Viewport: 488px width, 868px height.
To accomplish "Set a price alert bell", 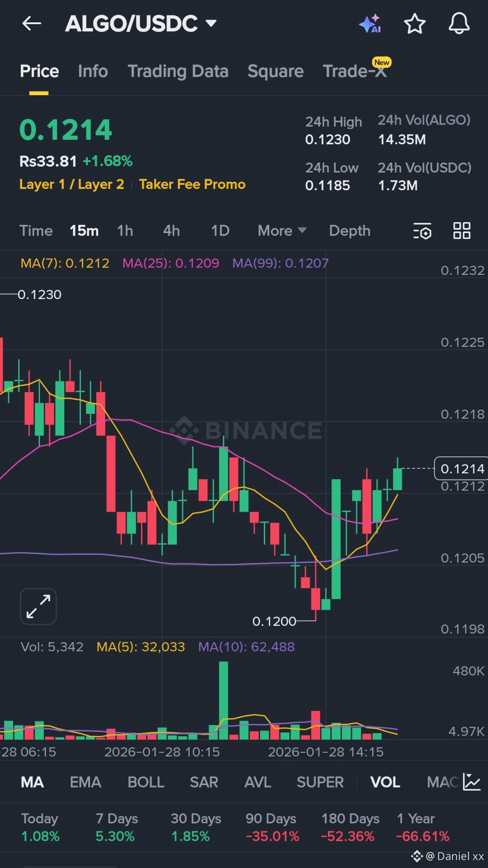I will click(x=459, y=23).
